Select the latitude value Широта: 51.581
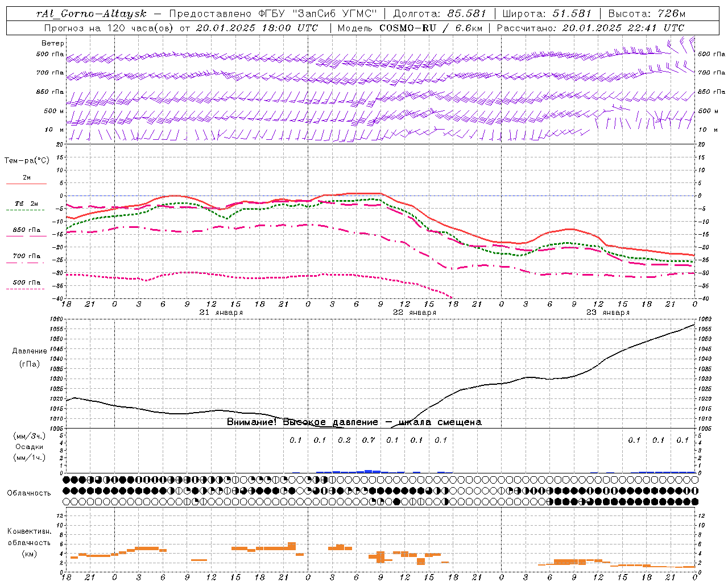728x582 pixels. coord(547,14)
